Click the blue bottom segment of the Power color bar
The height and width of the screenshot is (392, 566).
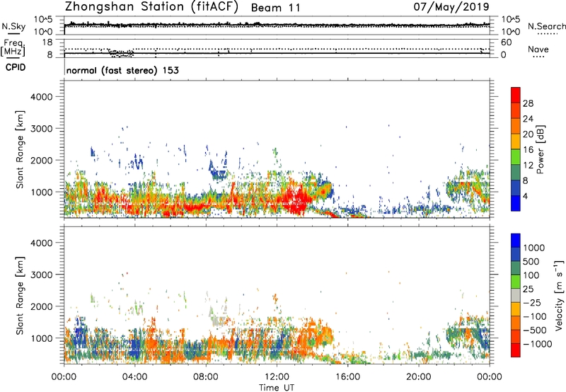click(516, 203)
